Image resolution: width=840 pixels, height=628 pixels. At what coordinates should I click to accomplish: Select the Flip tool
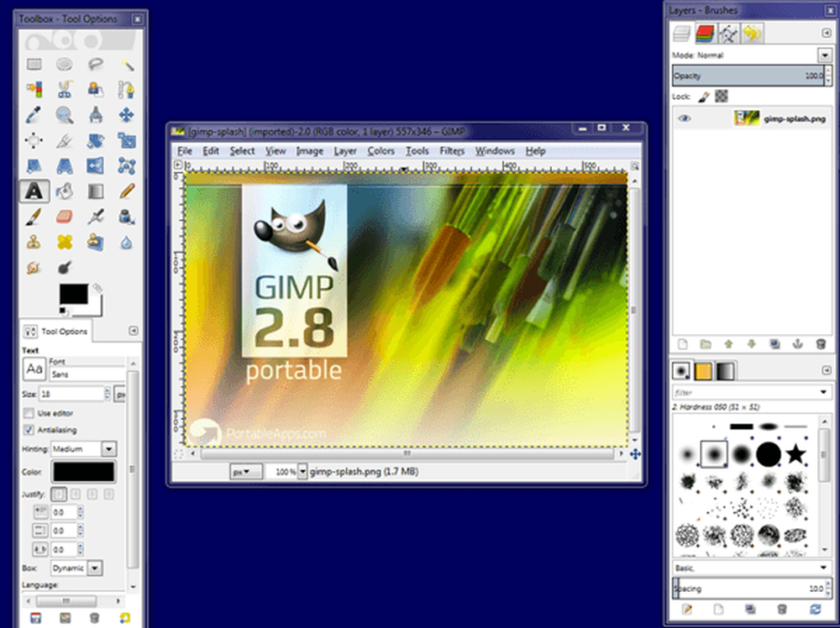(x=96, y=166)
